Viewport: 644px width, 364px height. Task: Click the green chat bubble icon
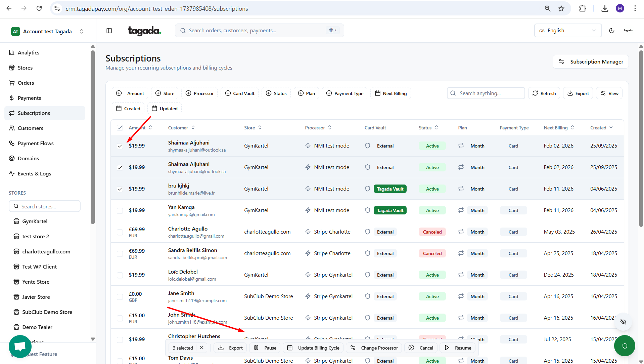(20, 346)
